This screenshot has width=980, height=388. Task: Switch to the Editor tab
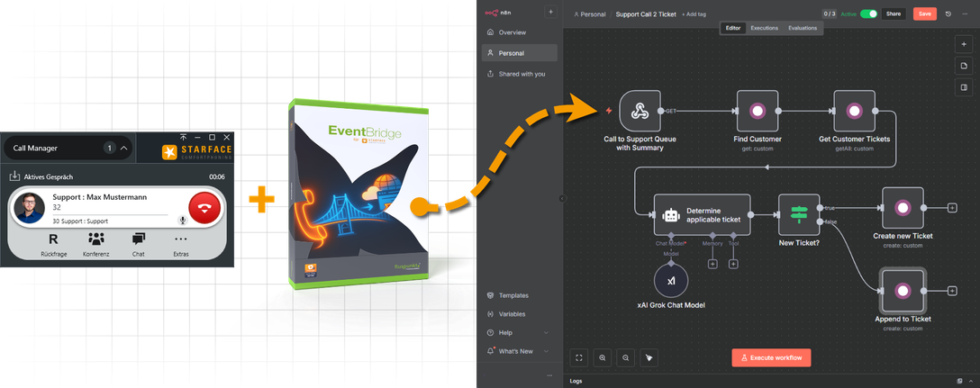pyautogui.click(x=733, y=28)
